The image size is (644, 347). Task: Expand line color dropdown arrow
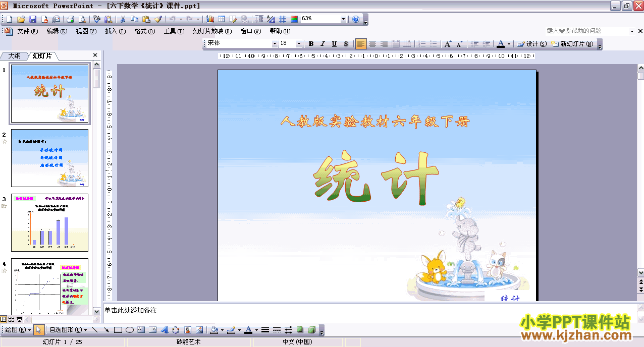[x=238, y=330]
